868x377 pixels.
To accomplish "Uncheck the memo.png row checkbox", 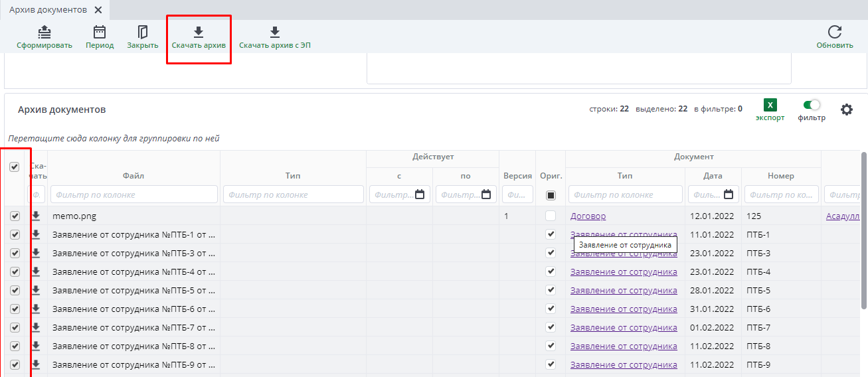I will click(15, 216).
